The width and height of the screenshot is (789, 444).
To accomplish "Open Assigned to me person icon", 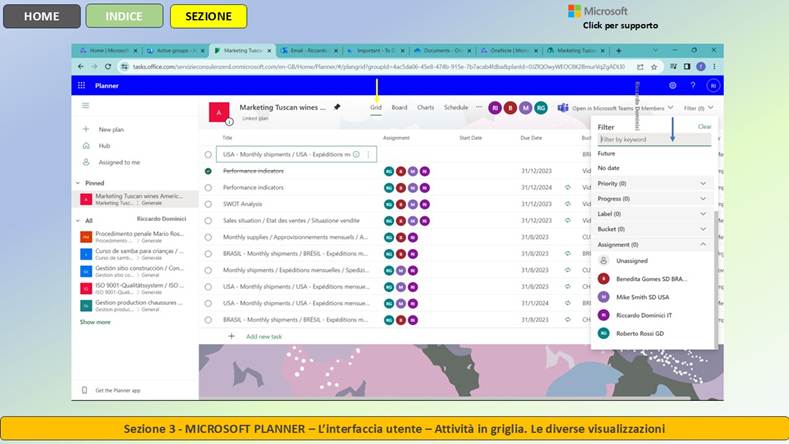I will pyautogui.click(x=86, y=162).
